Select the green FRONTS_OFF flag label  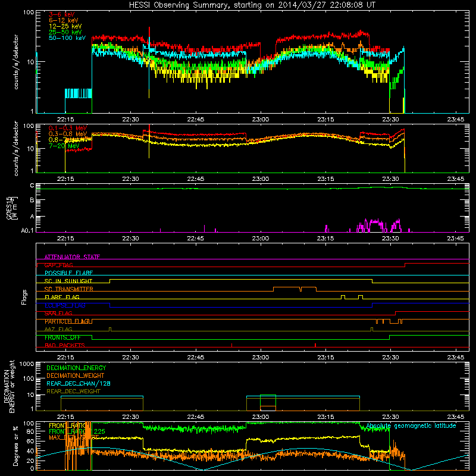coord(62,337)
